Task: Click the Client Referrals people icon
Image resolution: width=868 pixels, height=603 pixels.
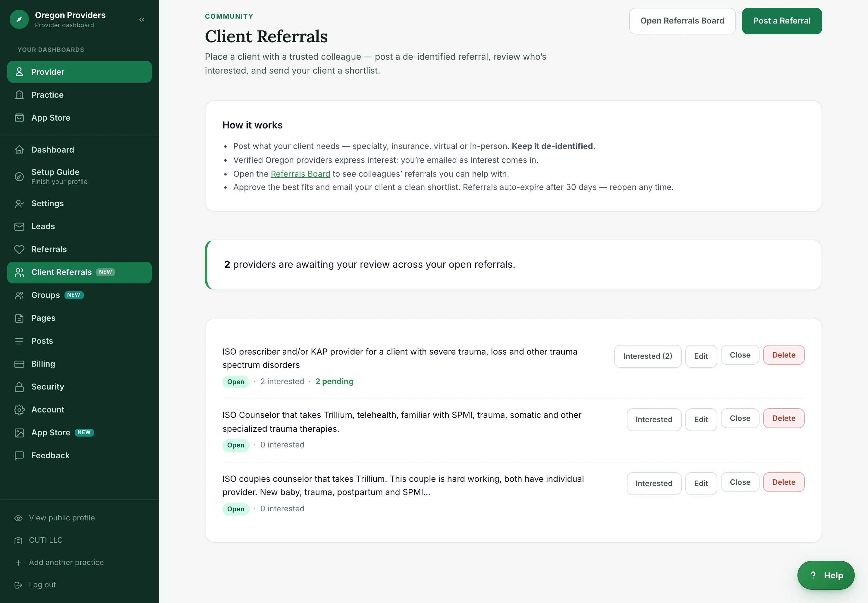Action: pos(19,273)
